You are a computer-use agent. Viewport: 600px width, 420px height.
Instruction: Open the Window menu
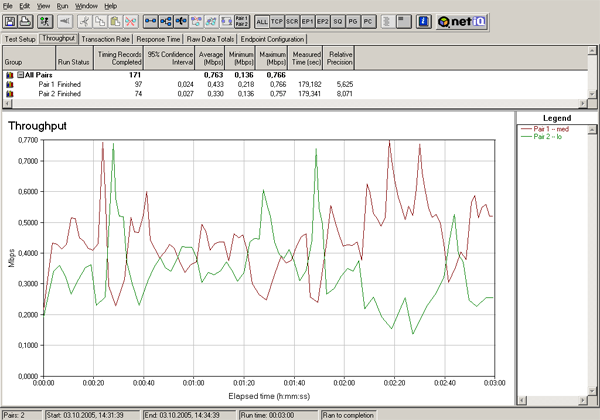coord(87,5)
